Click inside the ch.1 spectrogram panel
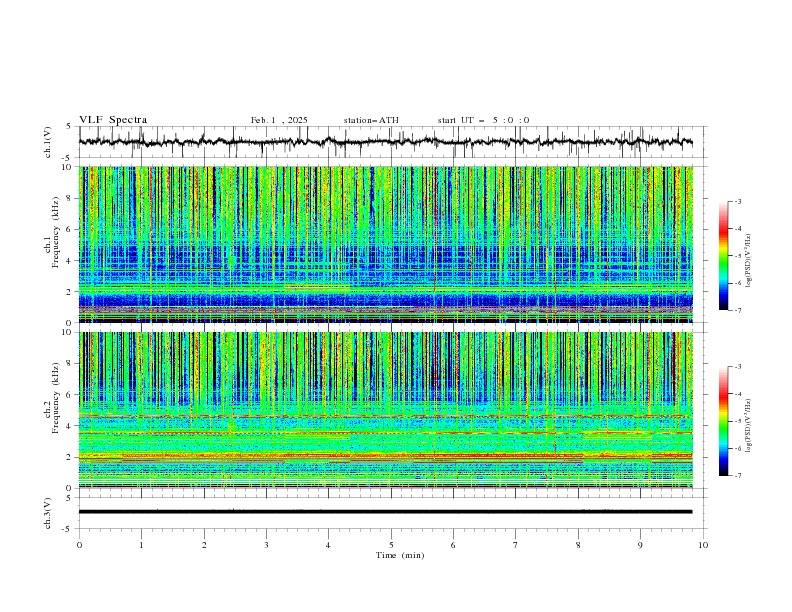The height and width of the screenshot is (612, 792). (x=385, y=244)
